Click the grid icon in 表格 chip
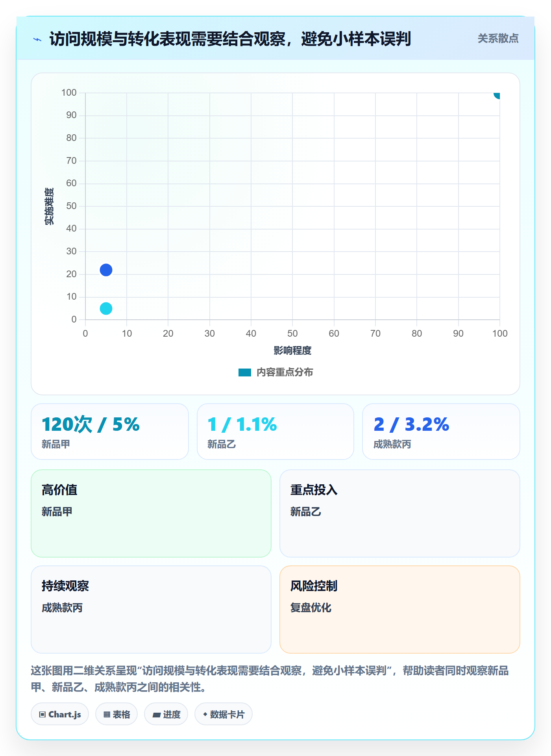The height and width of the screenshot is (756, 551). point(107,714)
